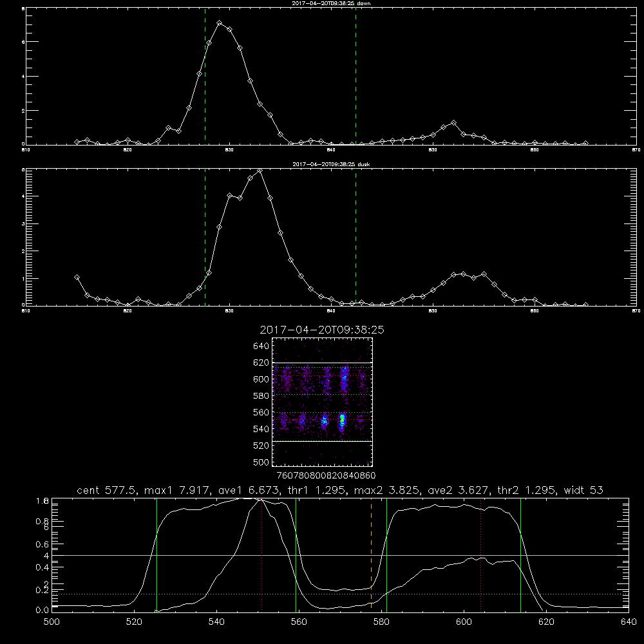
Task: Click '600' on the bottom plot x-axis
Action: point(464,622)
